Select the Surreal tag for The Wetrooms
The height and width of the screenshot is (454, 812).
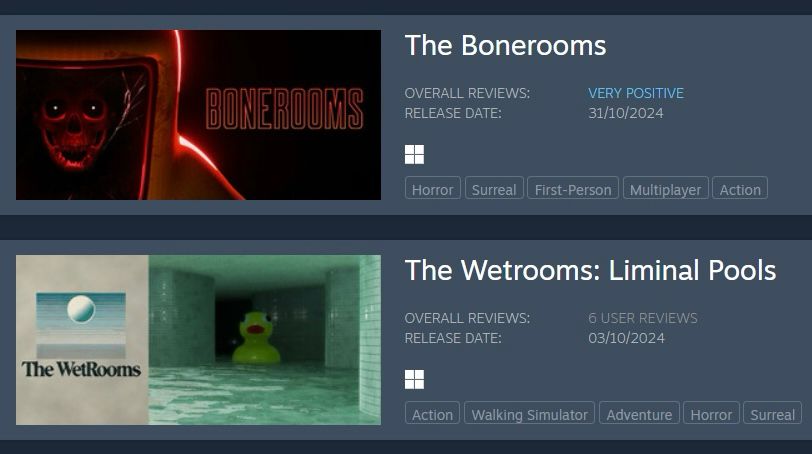point(772,414)
